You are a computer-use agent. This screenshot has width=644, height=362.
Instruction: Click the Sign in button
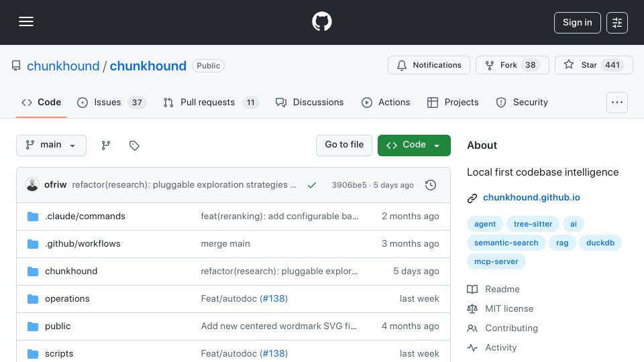point(577,23)
